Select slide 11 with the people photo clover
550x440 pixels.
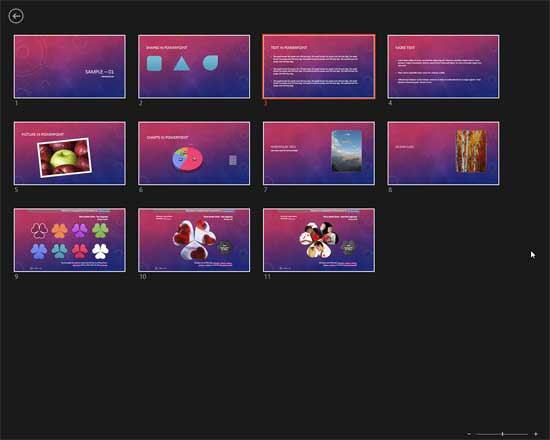pyautogui.click(x=319, y=240)
